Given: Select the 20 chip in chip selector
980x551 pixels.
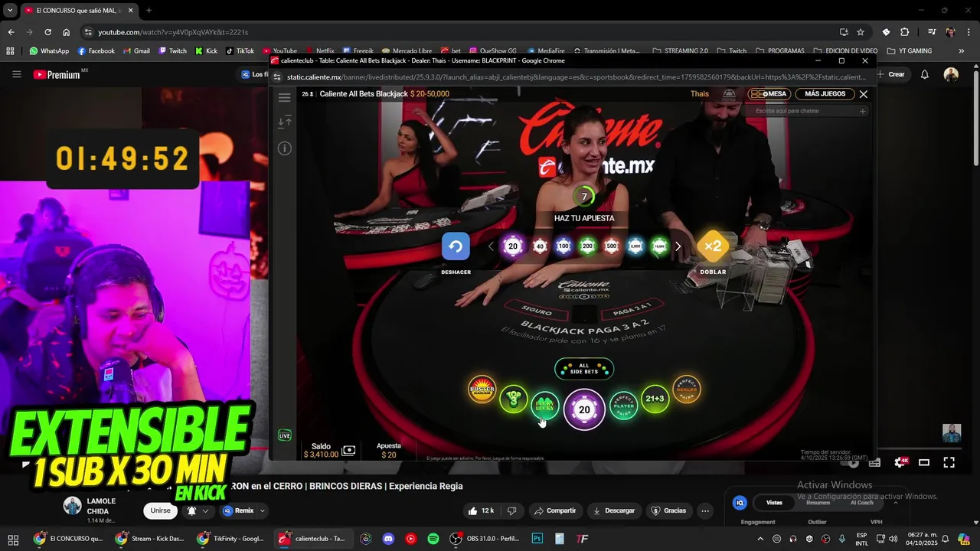Looking at the screenshot, I should tap(513, 246).
